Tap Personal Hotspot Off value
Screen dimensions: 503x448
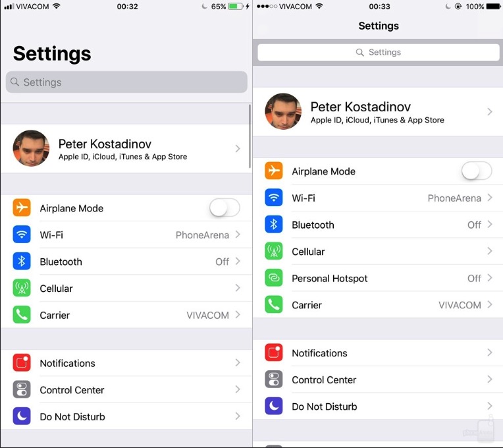pyautogui.click(x=474, y=278)
